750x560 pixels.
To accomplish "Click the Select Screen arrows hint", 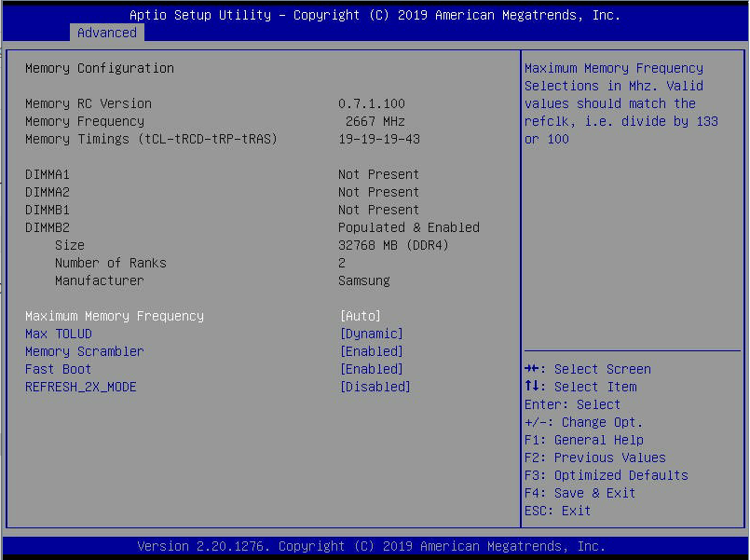I will click(588, 369).
